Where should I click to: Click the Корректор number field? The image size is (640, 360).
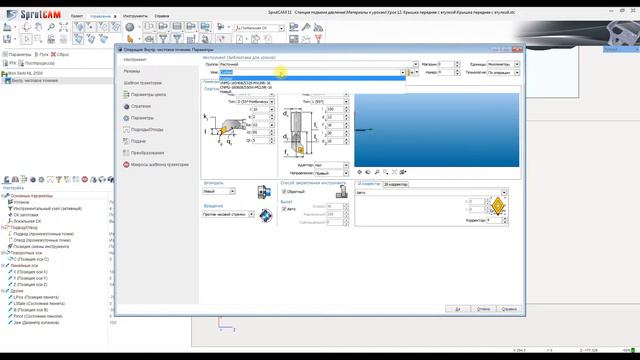point(494,220)
